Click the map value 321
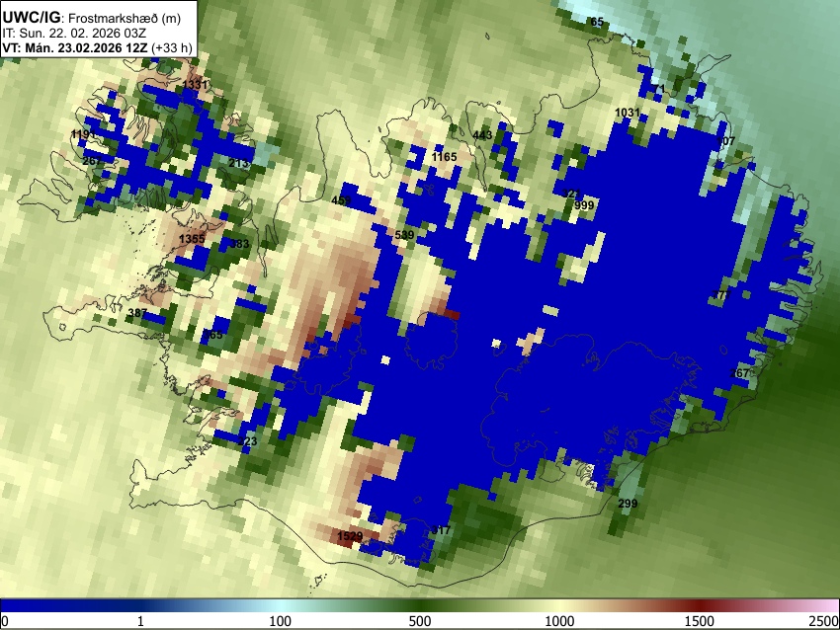This screenshot has height=630, width=840. tap(571, 194)
